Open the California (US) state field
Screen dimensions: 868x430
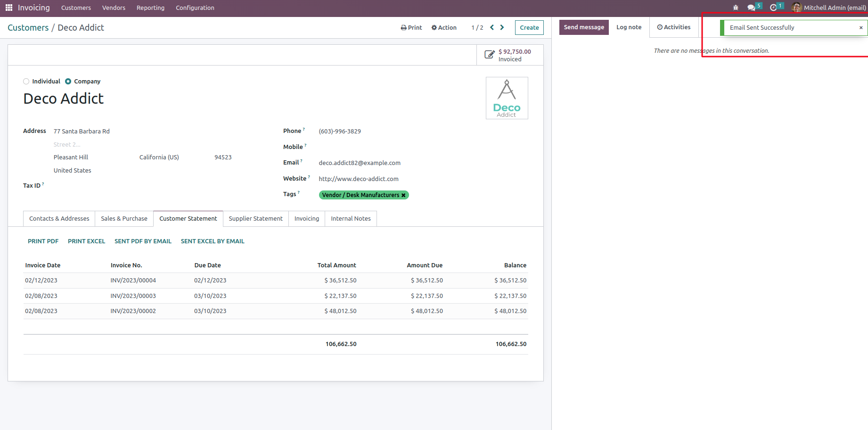(x=159, y=157)
